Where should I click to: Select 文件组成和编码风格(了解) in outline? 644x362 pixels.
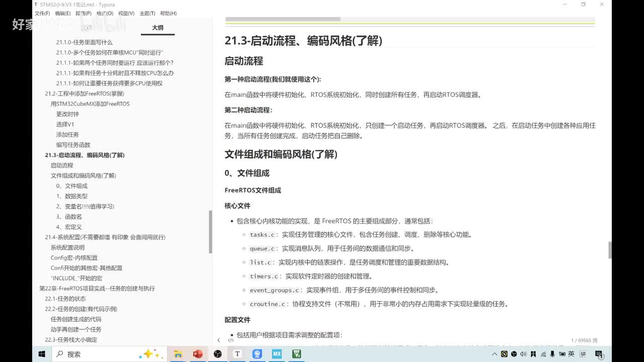tap(83, 175)
